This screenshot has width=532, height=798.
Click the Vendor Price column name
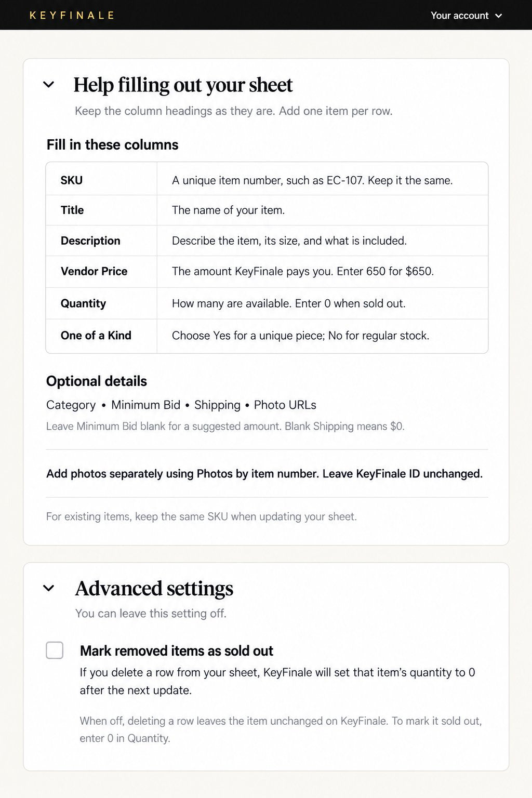click(94, 271)
